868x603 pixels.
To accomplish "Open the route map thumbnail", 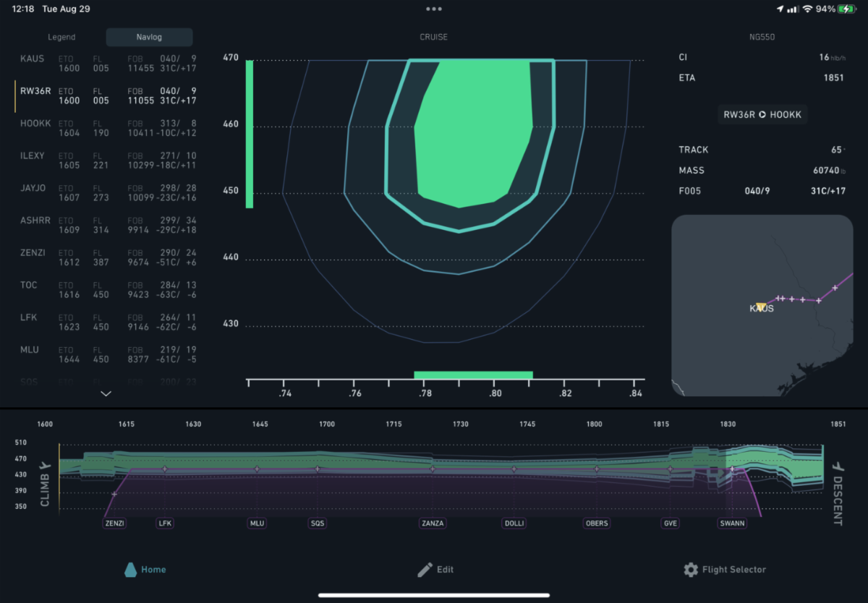I will (762, 306).
